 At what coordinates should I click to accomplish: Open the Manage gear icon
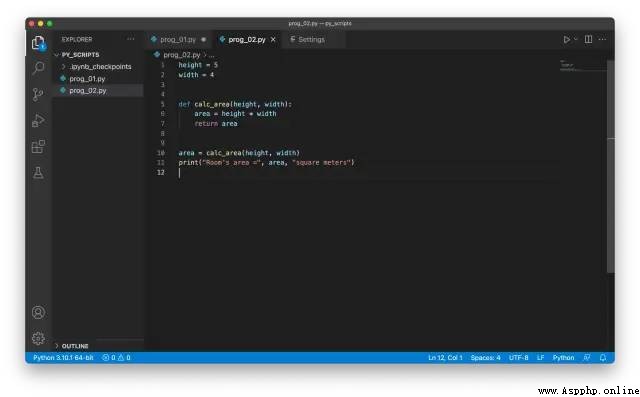pyautogui.click(x=38, y=338)
